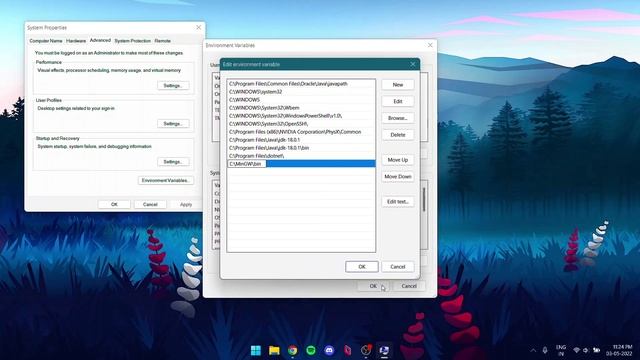The width and height of the screenshot is (640, 360).
Task: Click New in Edit environment variable
Action: [398, 84]
